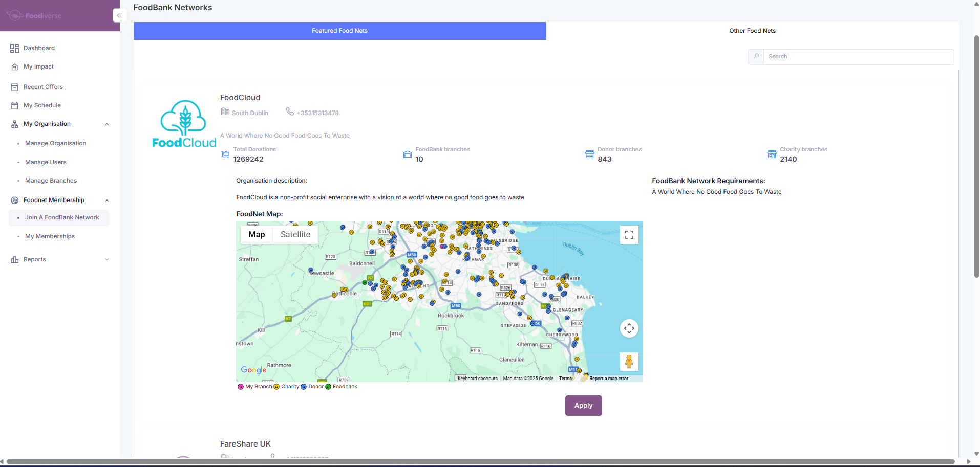Click into the Search input field

pyautogui.click(x=858, y=57)
